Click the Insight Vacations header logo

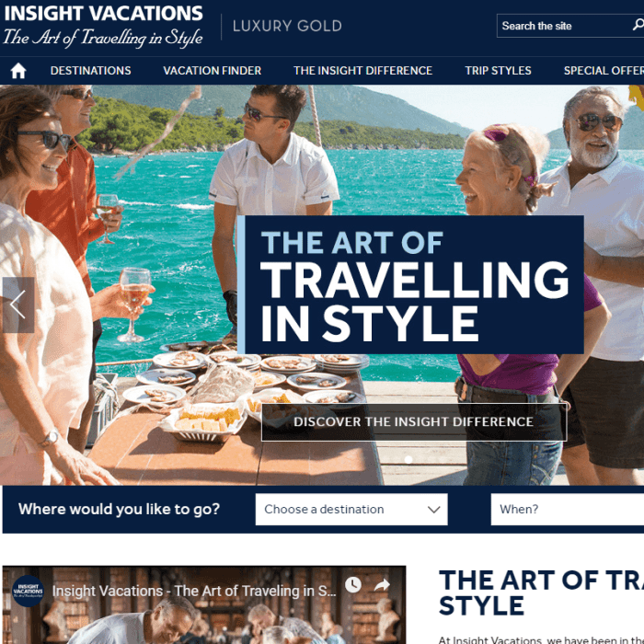coord(103,26)
